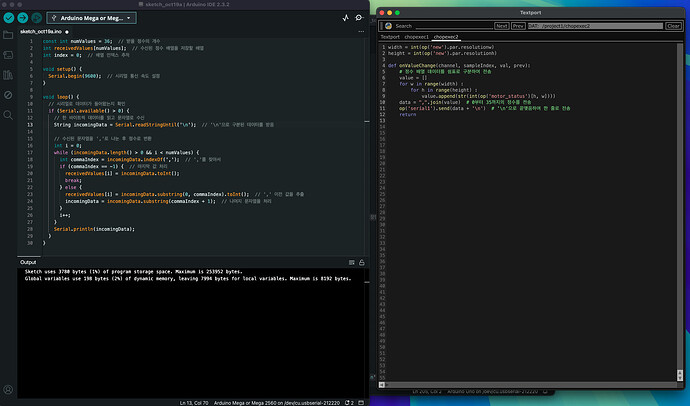Click the Clear Output icon
The width and height of the screenshot is (690, 406).
coord(352,263)
